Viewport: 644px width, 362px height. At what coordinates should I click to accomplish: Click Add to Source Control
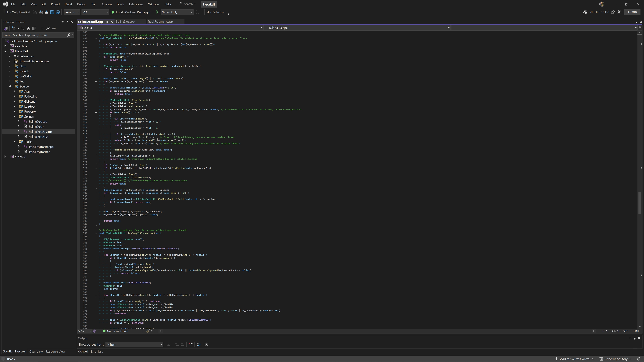point(574,359)
